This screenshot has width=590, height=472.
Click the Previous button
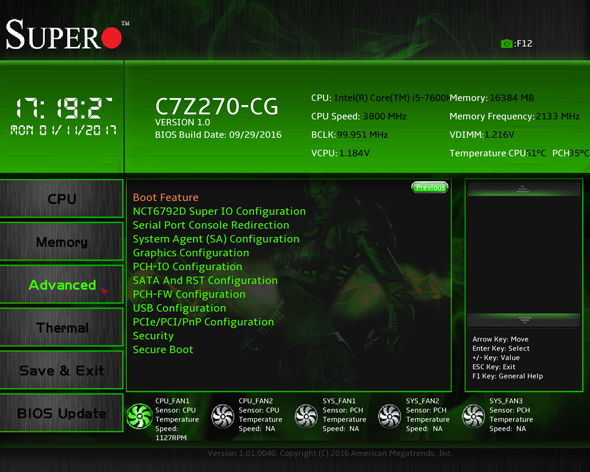point(430,187)
